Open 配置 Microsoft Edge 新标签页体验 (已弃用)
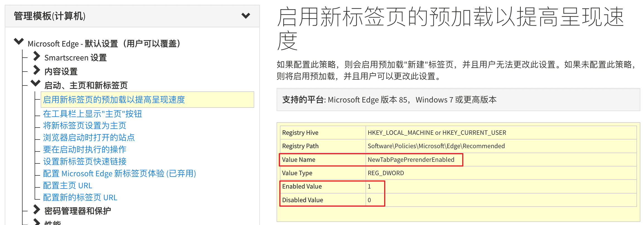Image resolution: width=644 pixels, height=225 pixels. coord(120,173)
